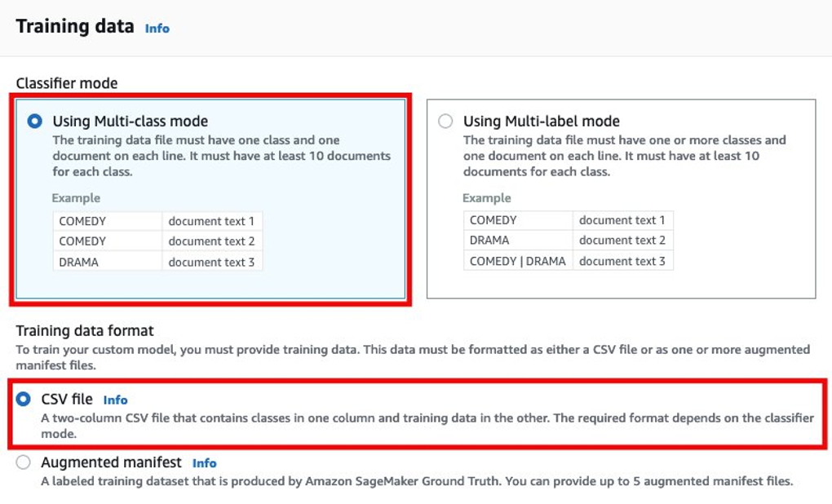
Task: Click document text 2 in Multi-class example
Action: pos(211,241)
